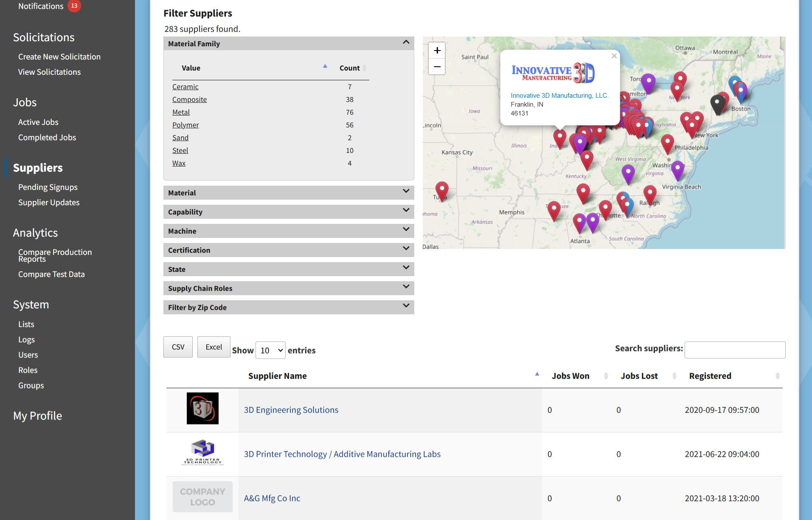
Task: Open Supplier Updates in sidebar
Action: coord(49,202)
